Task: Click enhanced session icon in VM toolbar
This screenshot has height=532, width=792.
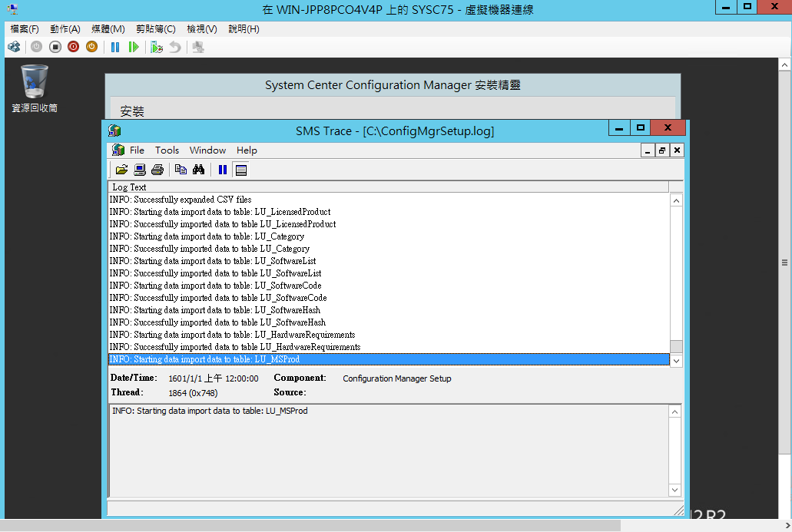Action: [x=198, y=47]
